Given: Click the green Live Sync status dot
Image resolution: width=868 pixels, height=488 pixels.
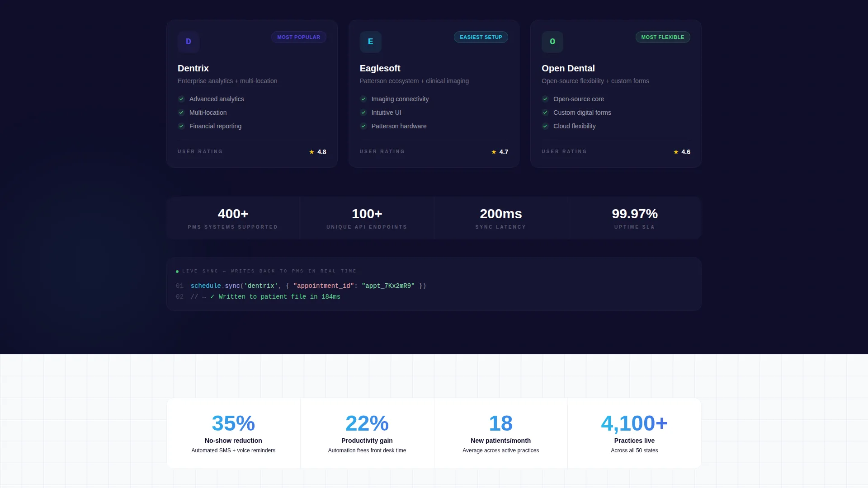Looking at the screenshot, I should [177, 272].
